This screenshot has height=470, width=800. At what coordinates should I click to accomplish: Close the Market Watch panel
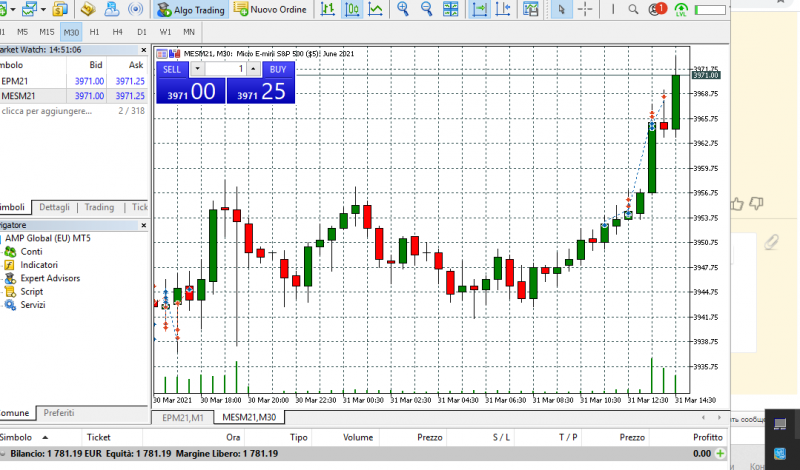tap(143, 50)
